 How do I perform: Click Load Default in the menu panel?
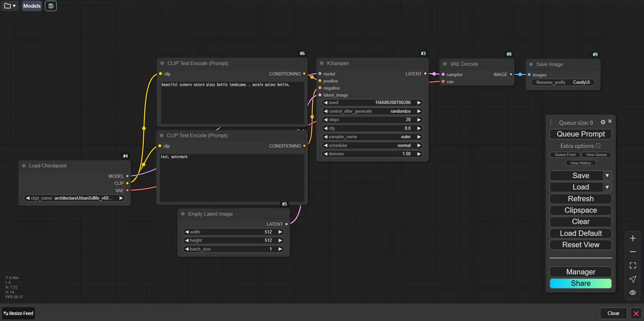[x=581, y=234]
